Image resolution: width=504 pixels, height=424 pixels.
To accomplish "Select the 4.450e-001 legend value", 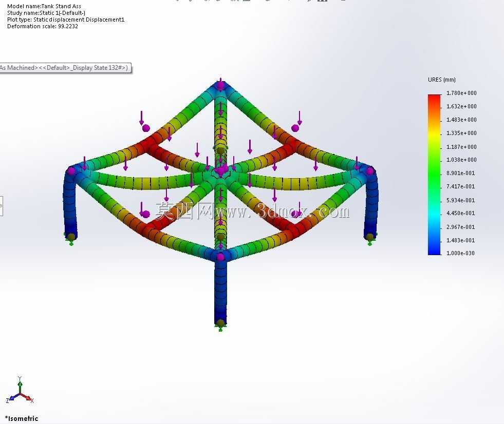I will point(461,213).
